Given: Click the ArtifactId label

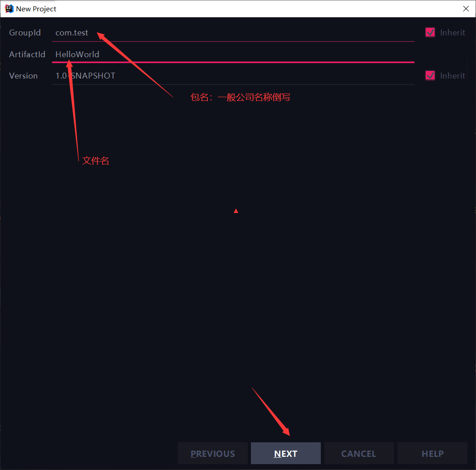Looking at the screenshot, I should pos(27,54).
